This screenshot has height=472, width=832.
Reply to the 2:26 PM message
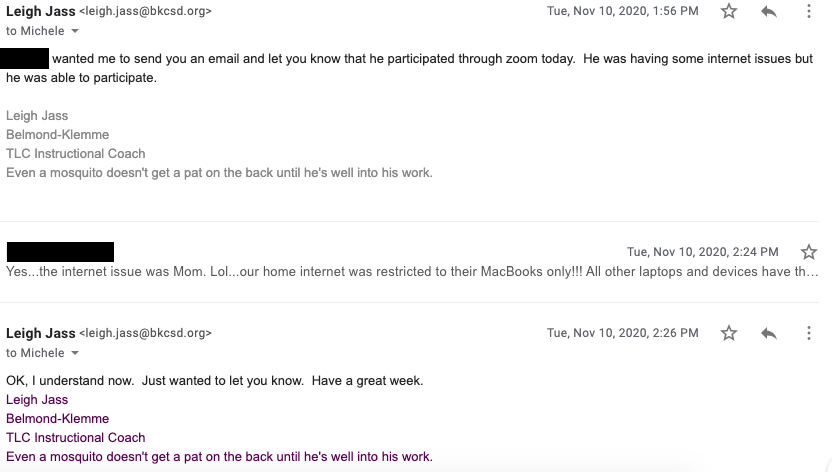[x=769, y=333]
